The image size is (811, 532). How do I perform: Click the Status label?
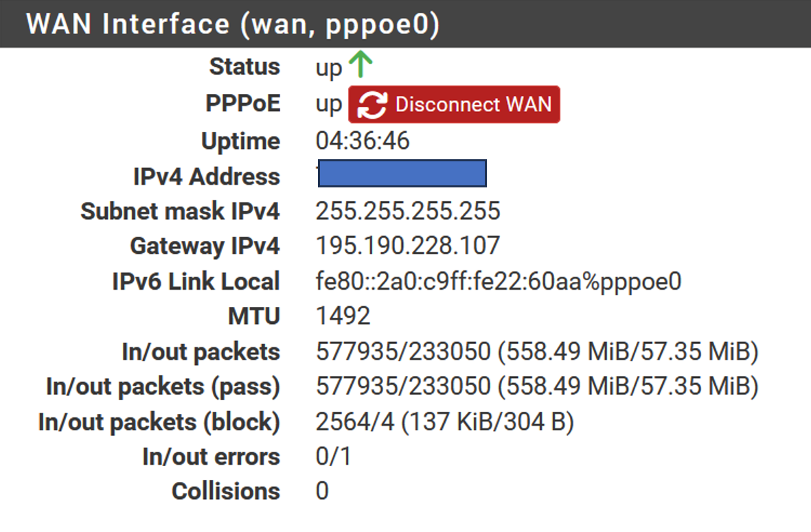pos(244,67)
